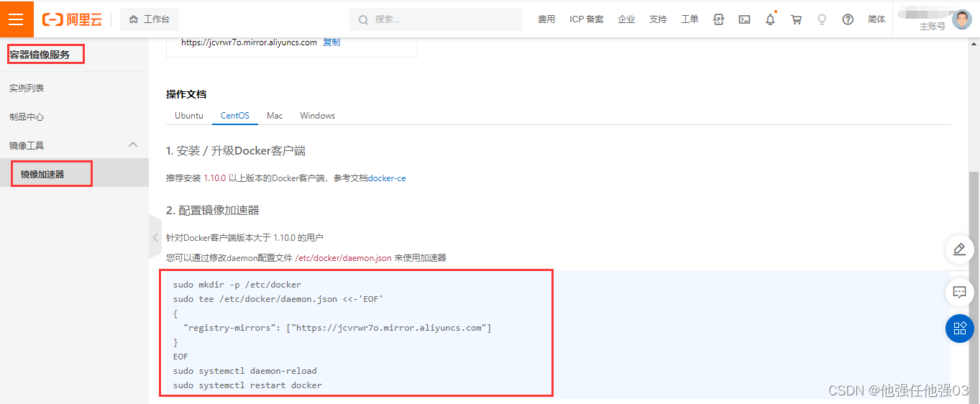Open the 企业 menu
The image size is (980, 404).
coord(626,19)
